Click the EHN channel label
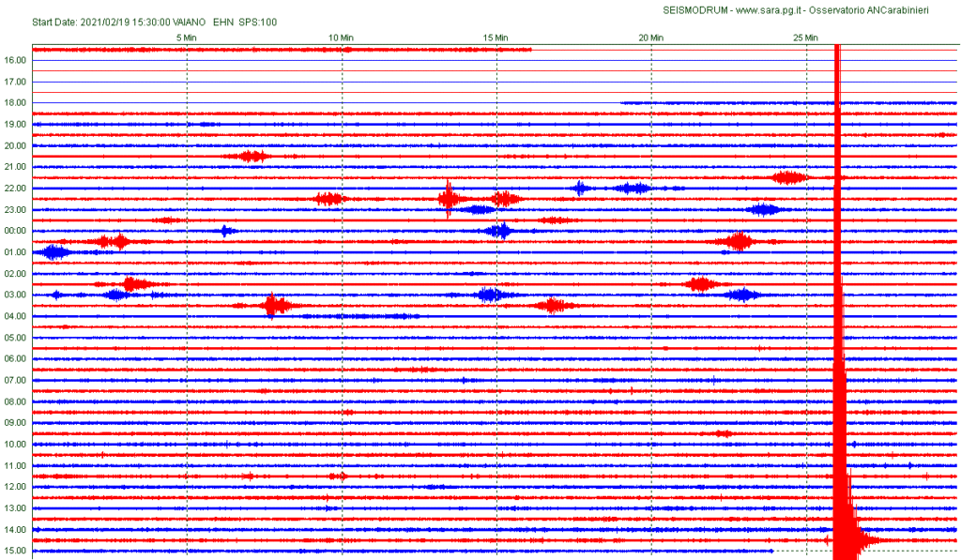Image resolution: width=961 pixels, height=560 pixels. pyautogui.click(x=224, y=21)
